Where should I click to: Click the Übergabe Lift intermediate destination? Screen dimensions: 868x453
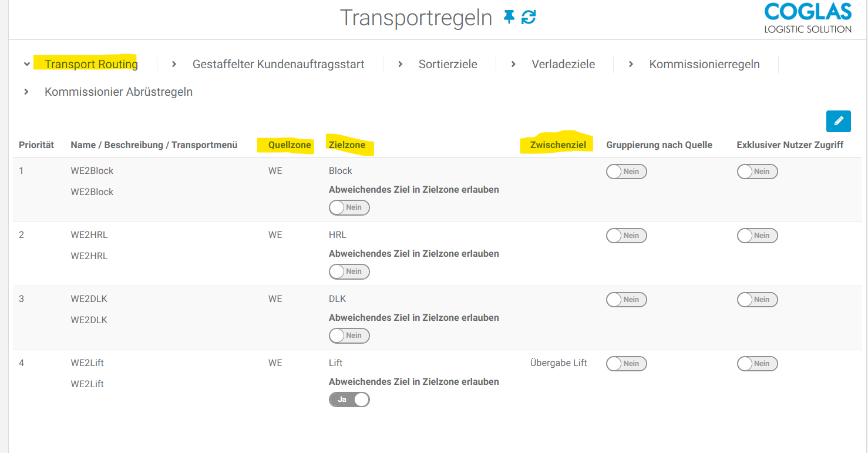pos(559,363)
